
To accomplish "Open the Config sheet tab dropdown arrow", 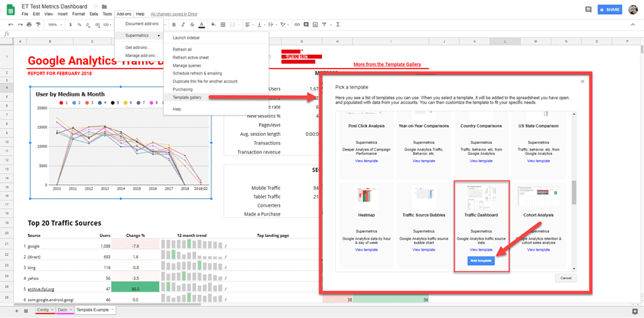I will pyautogui.click(x=52, y=310).
